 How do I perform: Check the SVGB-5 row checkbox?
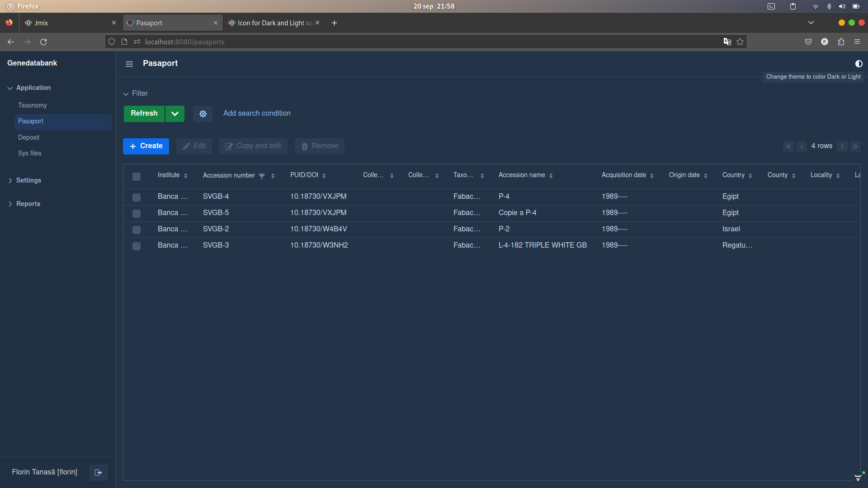[x=137, y=214]
